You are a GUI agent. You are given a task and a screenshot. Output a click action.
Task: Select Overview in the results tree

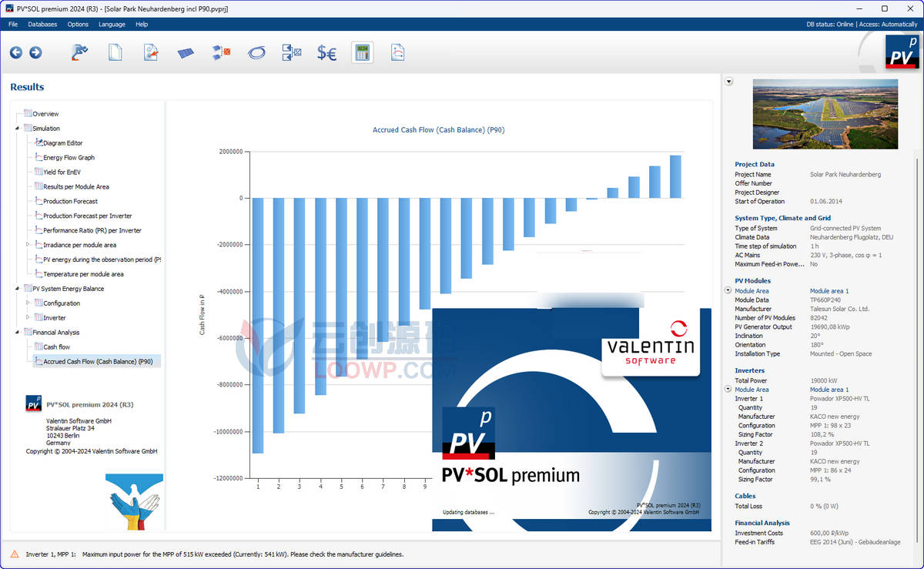pyautogui.click(x=45, y=114)
